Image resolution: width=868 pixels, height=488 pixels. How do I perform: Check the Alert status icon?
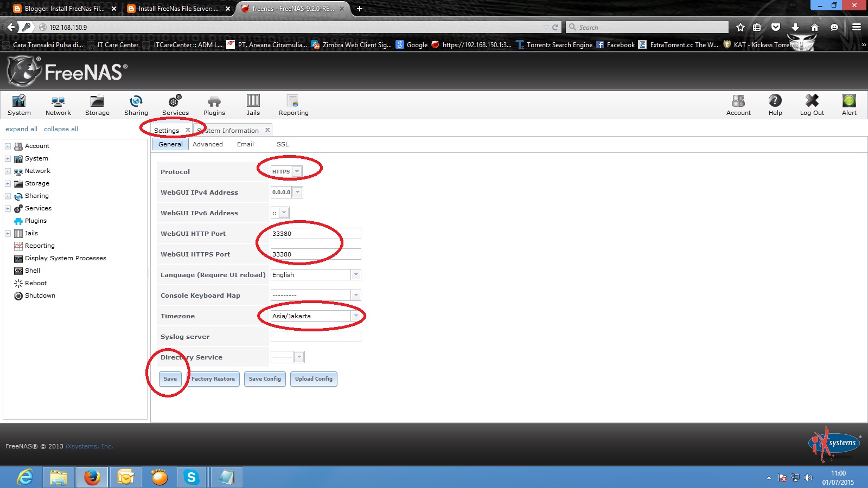point(849,105)
